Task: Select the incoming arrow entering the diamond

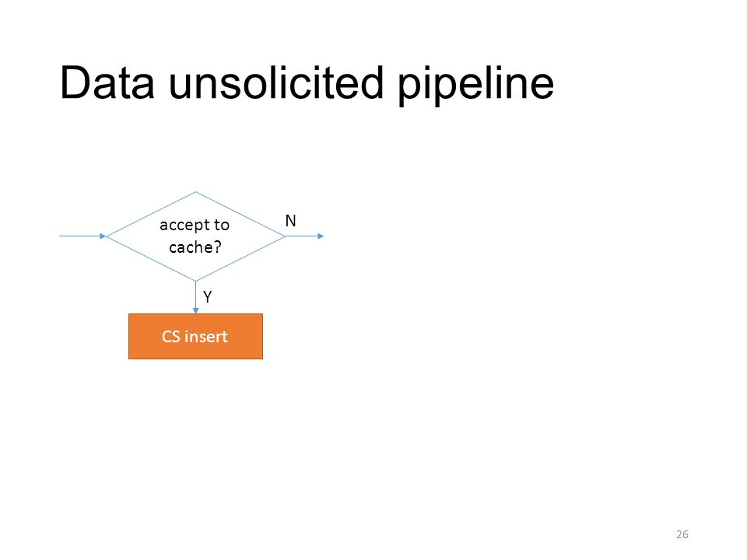Action: [x=82, y=236]
